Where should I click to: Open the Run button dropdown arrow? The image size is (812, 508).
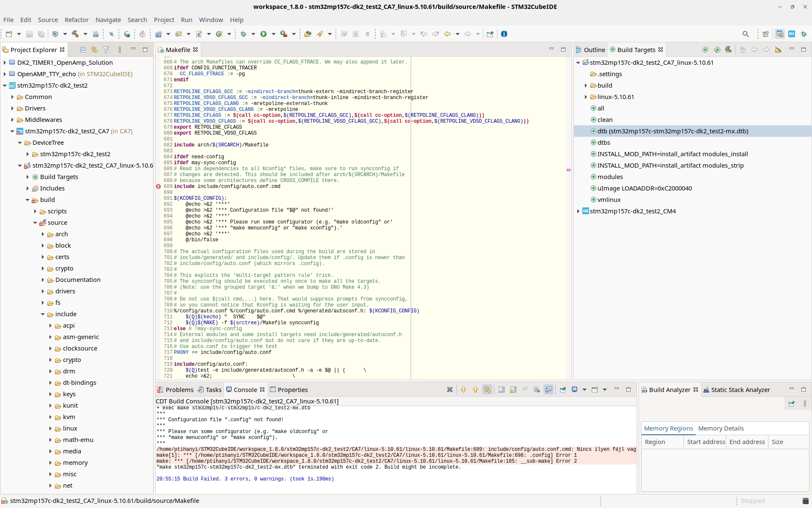[x=273, y=34]
